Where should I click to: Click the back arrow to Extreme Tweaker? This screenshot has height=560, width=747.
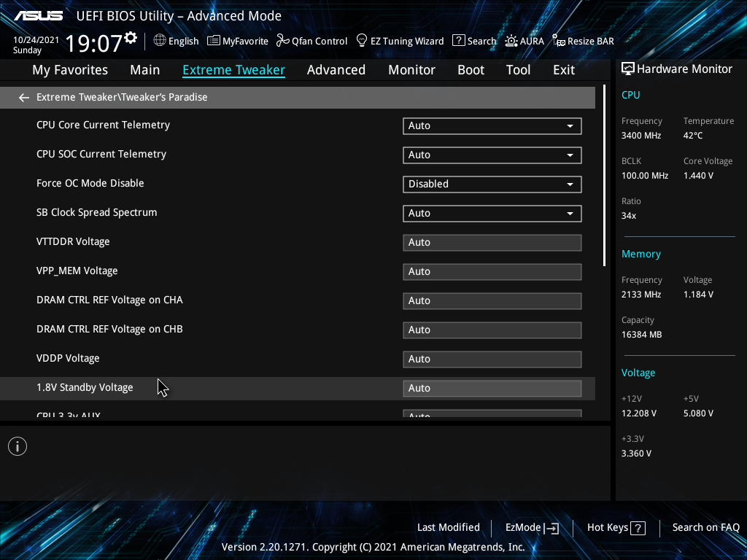coord(24,98)
